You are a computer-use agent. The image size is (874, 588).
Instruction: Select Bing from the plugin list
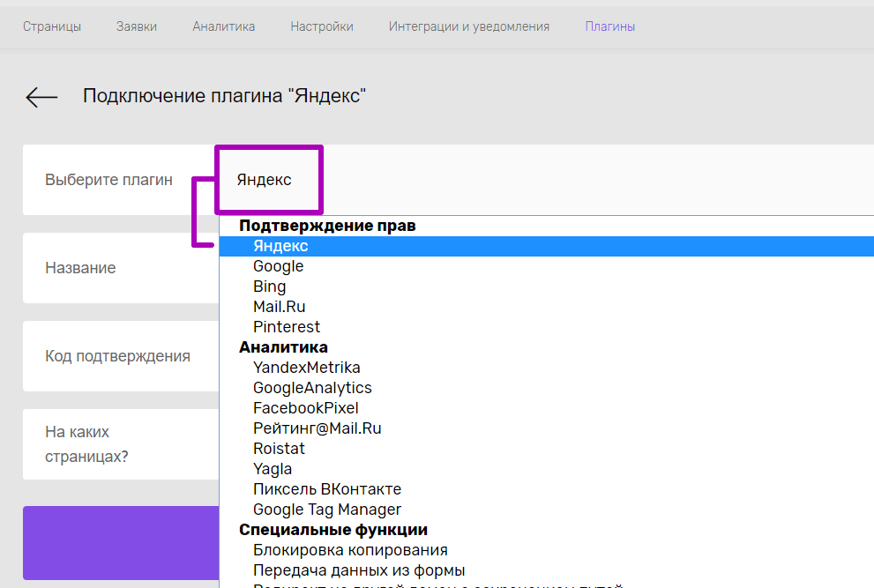pyautogui.click(x=546, y=287)
